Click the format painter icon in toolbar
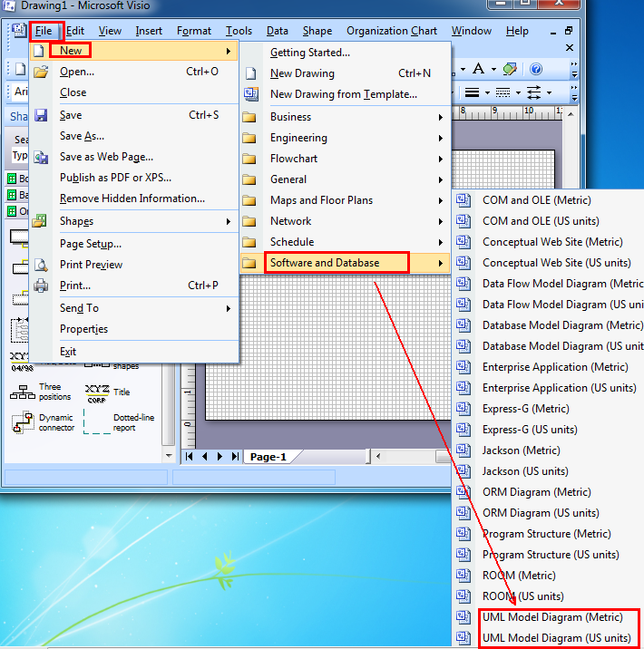This screenshot has height=649, width=644. (x=510, y=69)
